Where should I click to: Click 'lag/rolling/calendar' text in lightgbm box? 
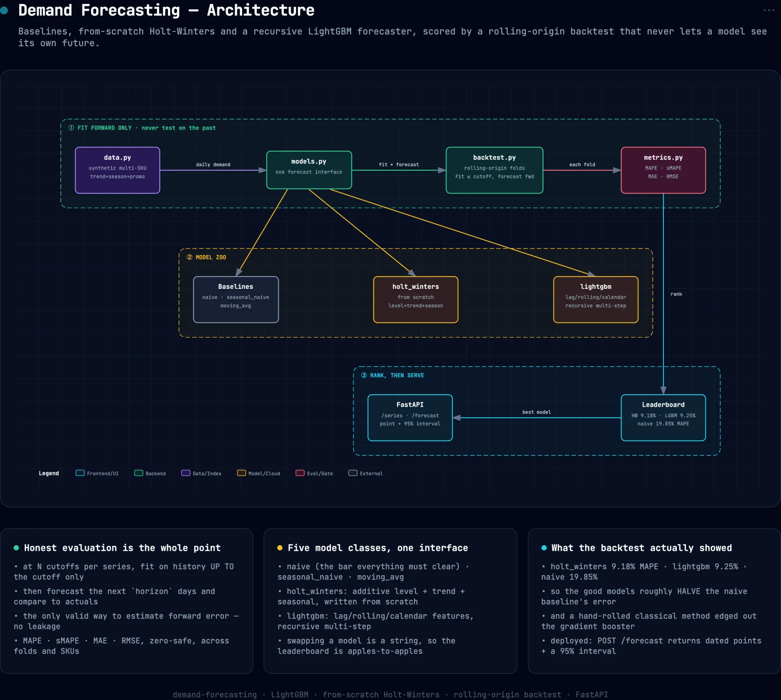[596, 297]
